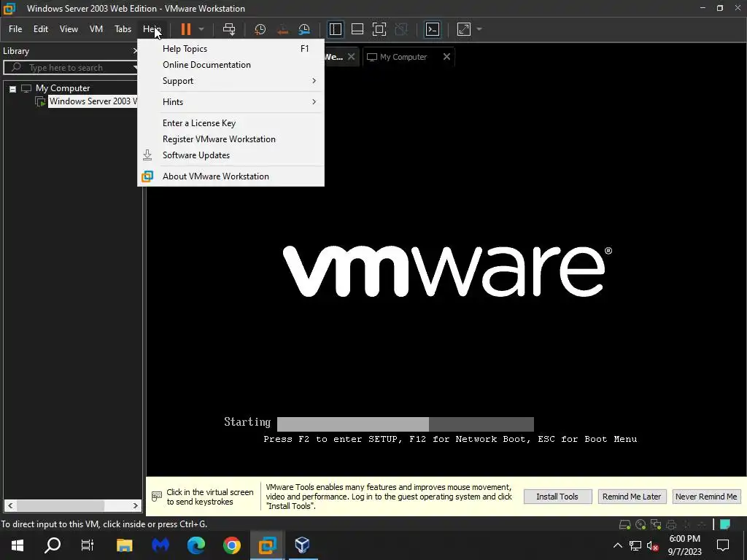Image resolution: width=747 pixels, height=560 pixels.
Task: Click the printer status bar icon
Action: coord(671,525)
